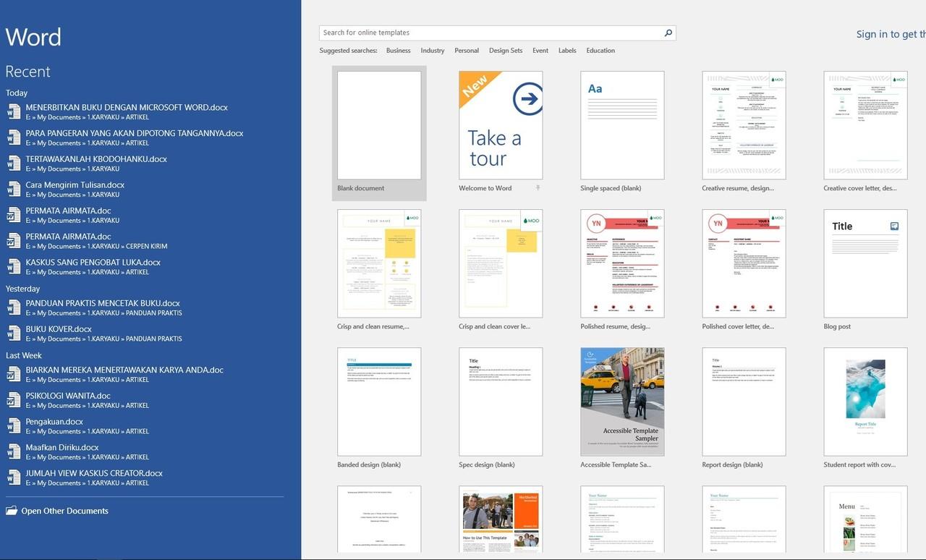Click the Industry suggested search
This screenshot has width=926, height=560.
pos(433,51)
